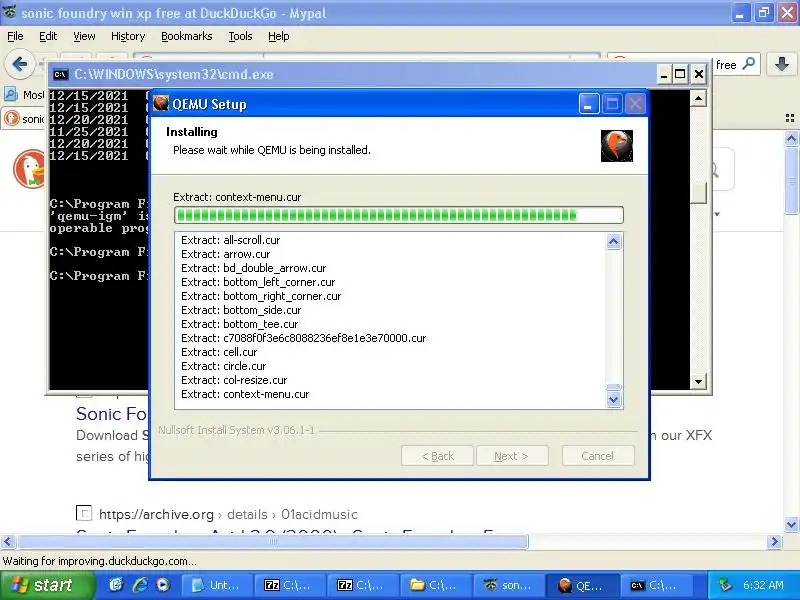Click the clock showing 6:32 AM

tap(763, 585)
